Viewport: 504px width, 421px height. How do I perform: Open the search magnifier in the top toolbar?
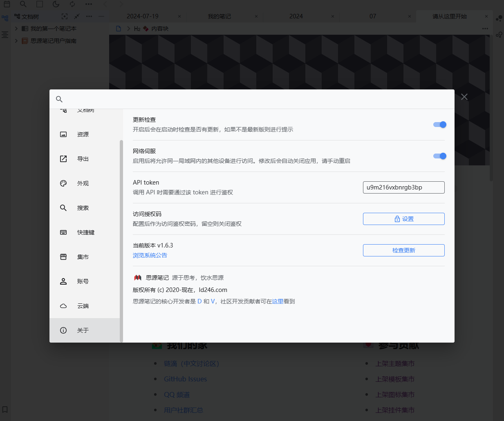pos(23,4)
